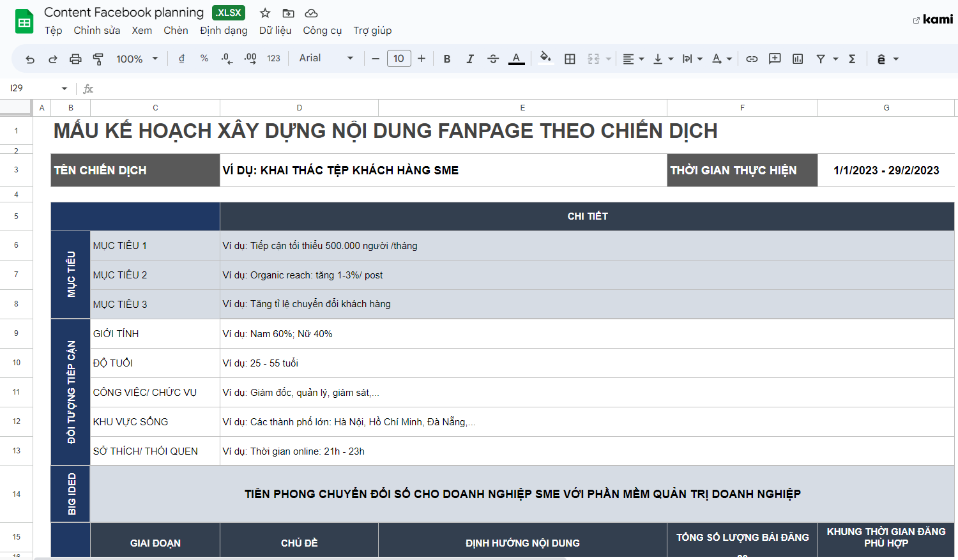
Task: Open the zoom 100% dropdown
Action: tap(137, 59)
